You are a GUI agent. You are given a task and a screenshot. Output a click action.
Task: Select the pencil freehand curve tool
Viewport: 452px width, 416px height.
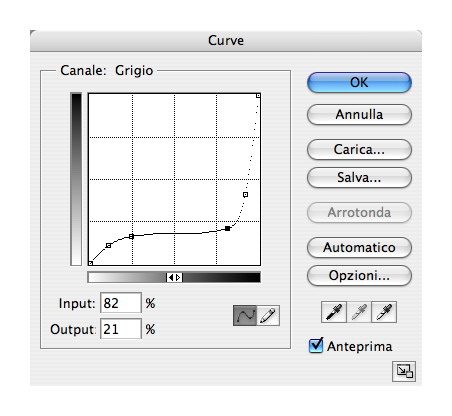pos(268,315)
